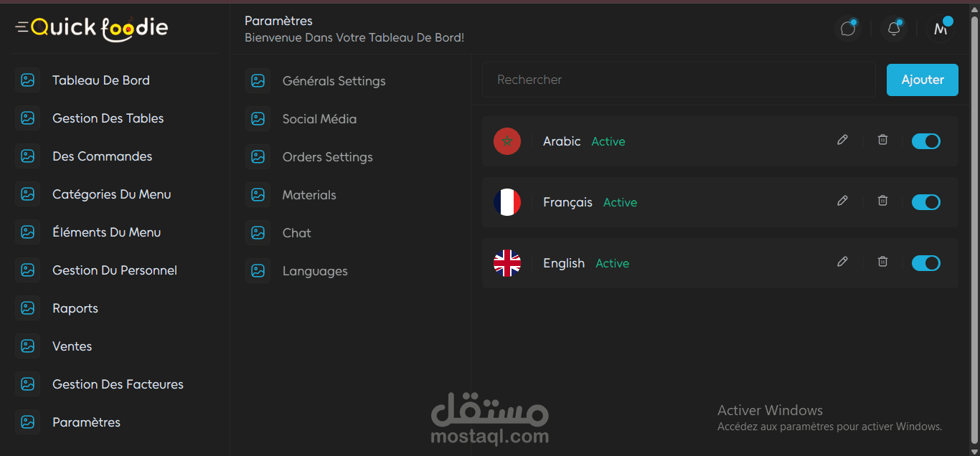Open the chat messages icon in header
The image size is (980, 456).
[848, 29]
